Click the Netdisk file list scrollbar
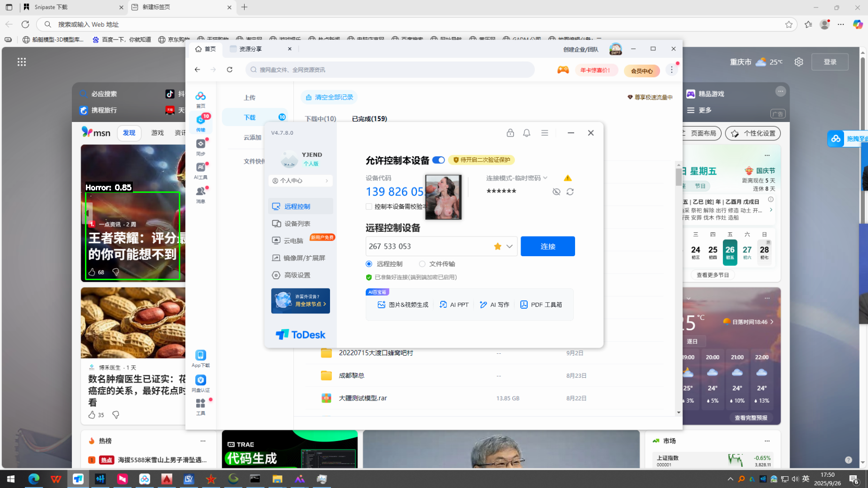 (x=678, y=177)
